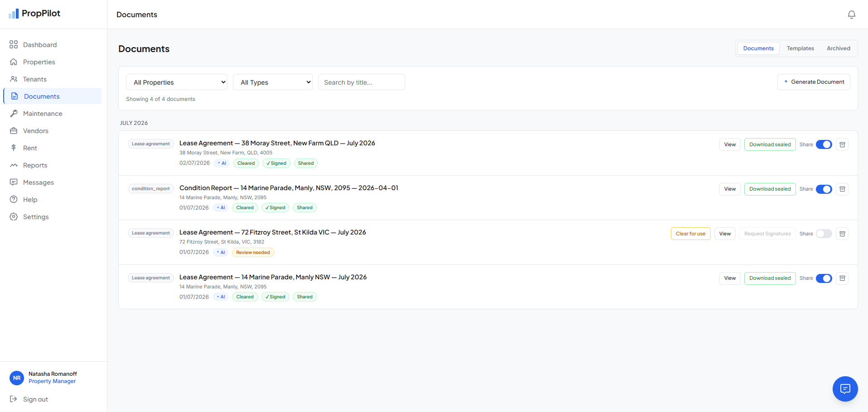The image size is (868, 412).
Task: Switch to the Archived tab
Action: (838, 48)
